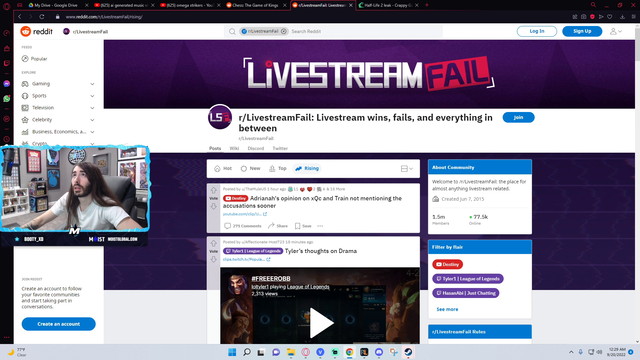The width and height of the screenshot is (640, 360).
Task: Open more options on Adrianah post
Action: pos(320,226)
